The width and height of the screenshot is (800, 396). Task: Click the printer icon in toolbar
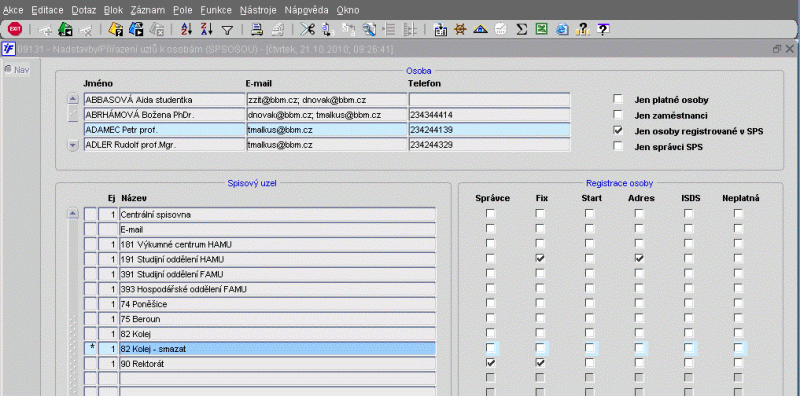[257, 30]
